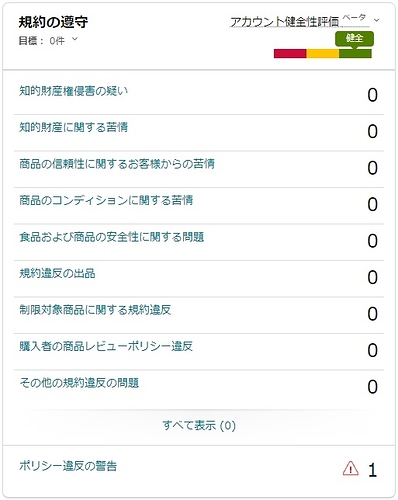Click the green segment of health bar
Image resolution: width=398 pixels, height=500 pixels.
(355, 54)
